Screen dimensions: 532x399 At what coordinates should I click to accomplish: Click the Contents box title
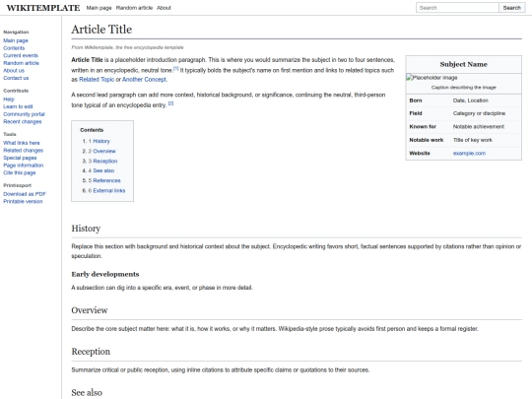click(92, 130)
